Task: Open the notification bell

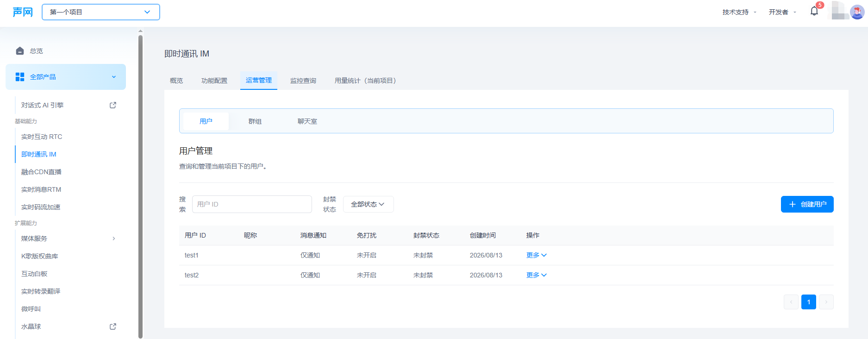Action: [814, 11]
